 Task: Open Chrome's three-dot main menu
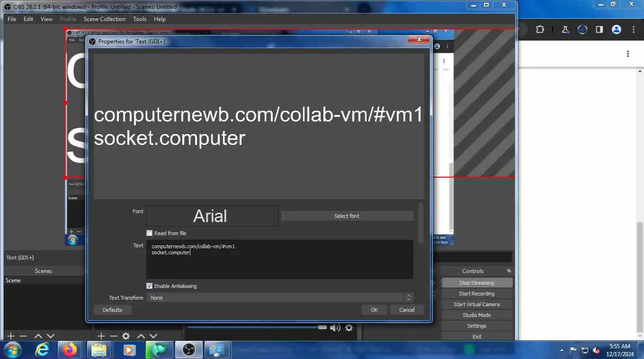tap(634, 29)
